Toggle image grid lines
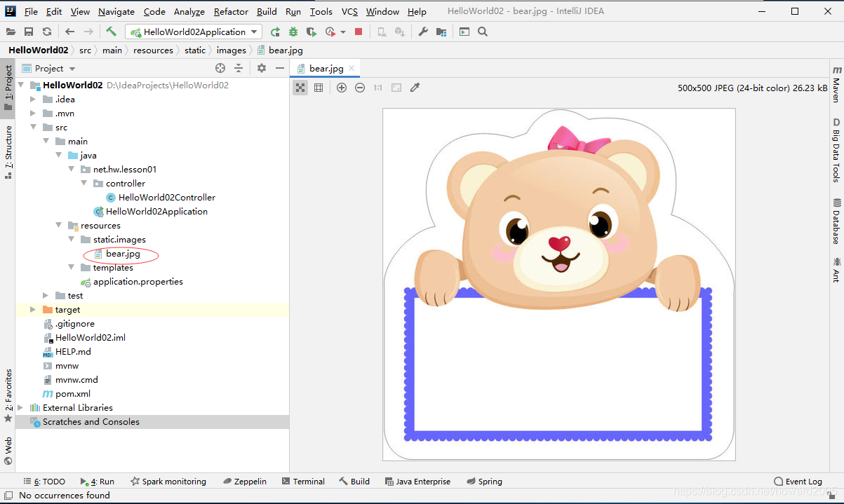The height and width of the screenshot is (504, 844). tap(319, 88)
